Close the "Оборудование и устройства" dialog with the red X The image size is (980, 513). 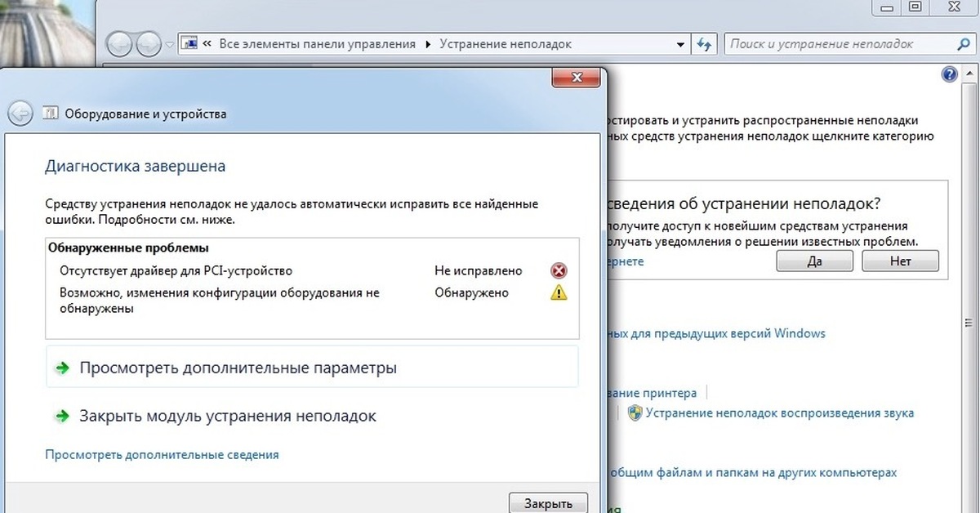pyautogui.click(x=577, y=78)
